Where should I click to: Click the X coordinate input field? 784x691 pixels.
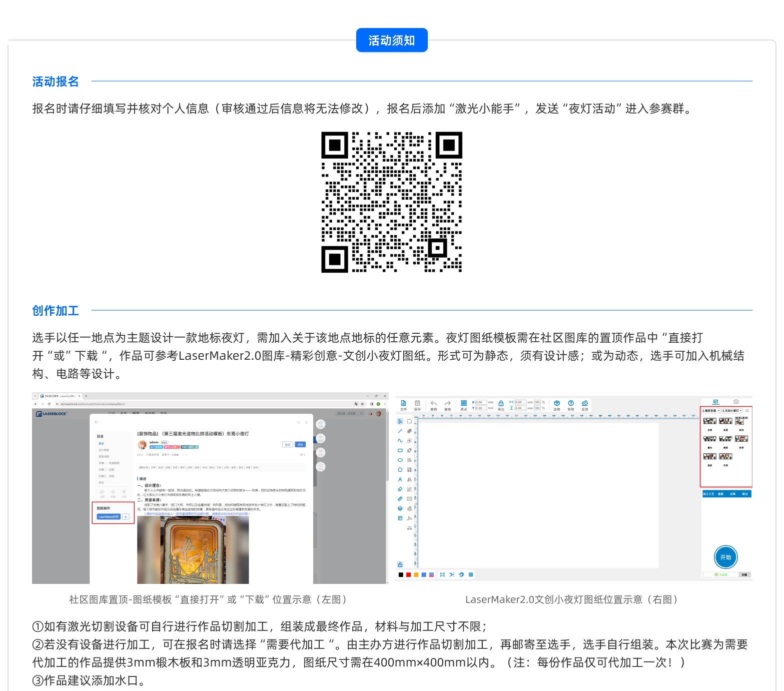click(x=481, y=402)
